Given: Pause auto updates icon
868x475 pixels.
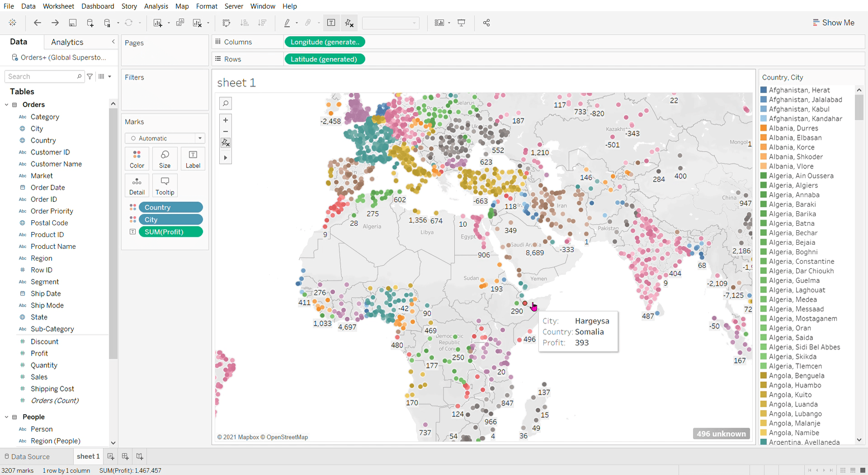Looking at the screenshot, I should pyautogui.click(x=107, y=23).
